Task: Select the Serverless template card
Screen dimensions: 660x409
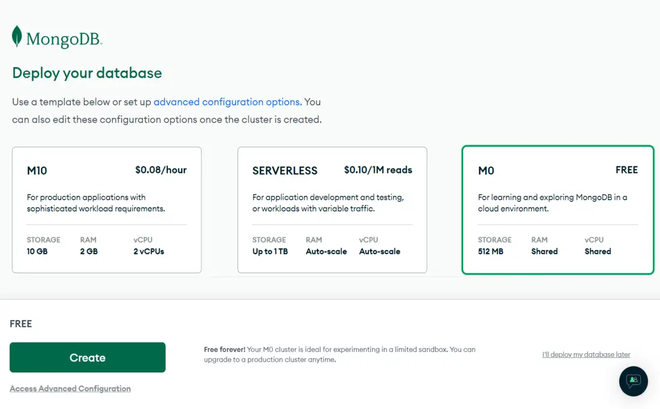Action: [332, 210]
